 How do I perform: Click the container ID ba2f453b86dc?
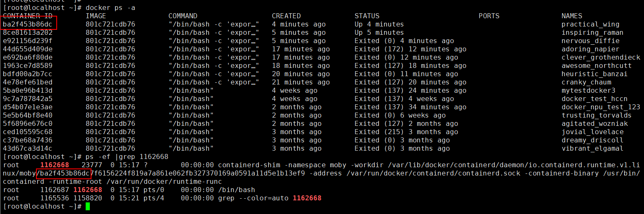[28, 24]
